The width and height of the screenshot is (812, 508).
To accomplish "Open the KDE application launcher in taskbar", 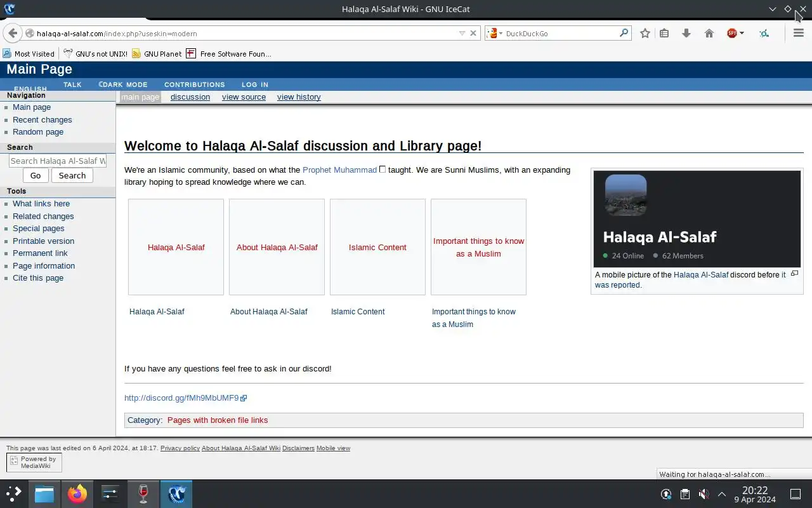I will 14,493.
